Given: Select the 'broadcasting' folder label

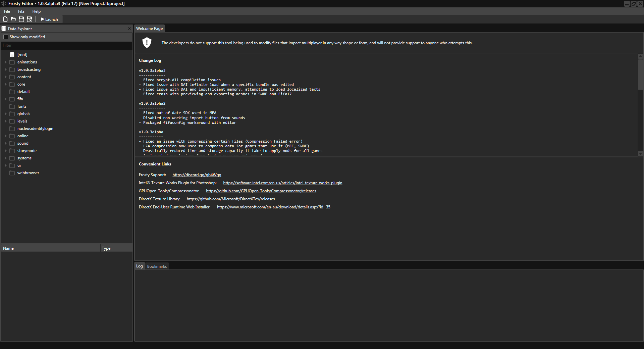Looking at the screenshot, I should (x=29, y=69).
